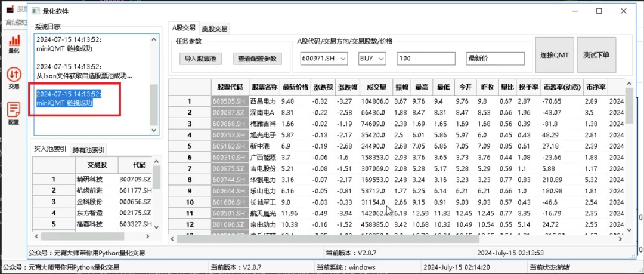The height and width of the screenshot is (274, 644).
Task: Open the 配置 settings sidebar icon
Action: (13, 112)
